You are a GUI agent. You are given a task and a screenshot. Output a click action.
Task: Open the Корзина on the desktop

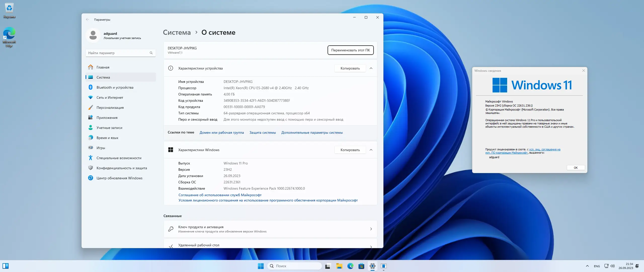point(9,8)
